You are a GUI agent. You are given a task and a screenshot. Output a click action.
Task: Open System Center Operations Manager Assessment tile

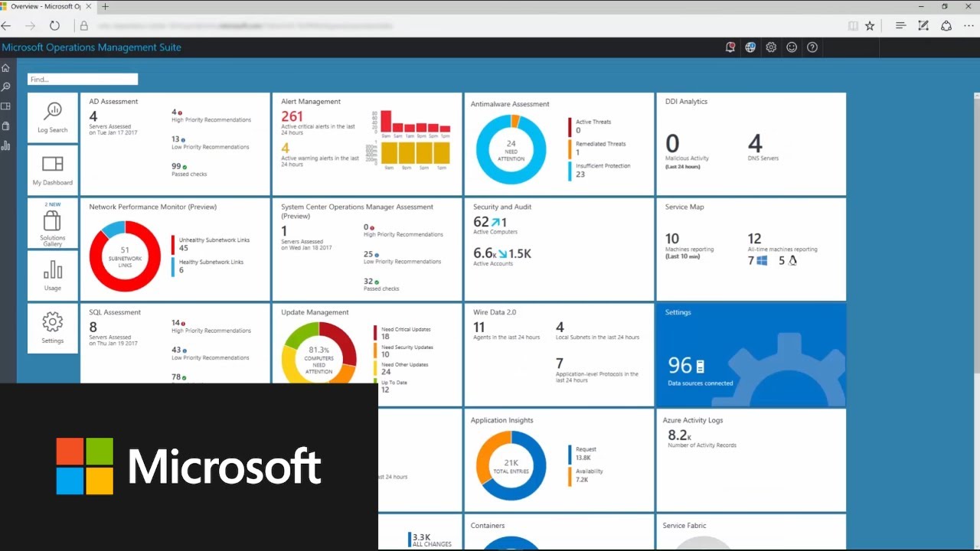[367, 249]
